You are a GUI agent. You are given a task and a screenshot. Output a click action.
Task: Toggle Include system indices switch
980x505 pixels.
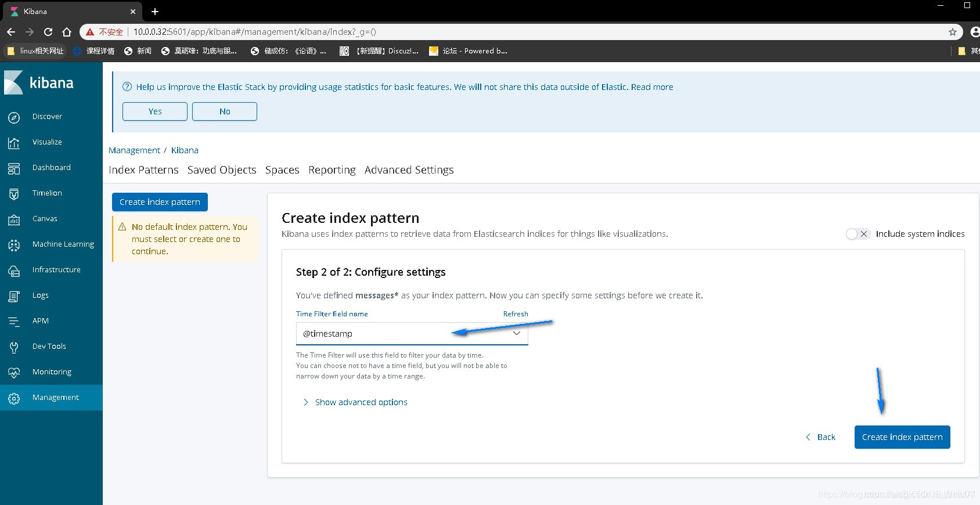click(858, 234)
